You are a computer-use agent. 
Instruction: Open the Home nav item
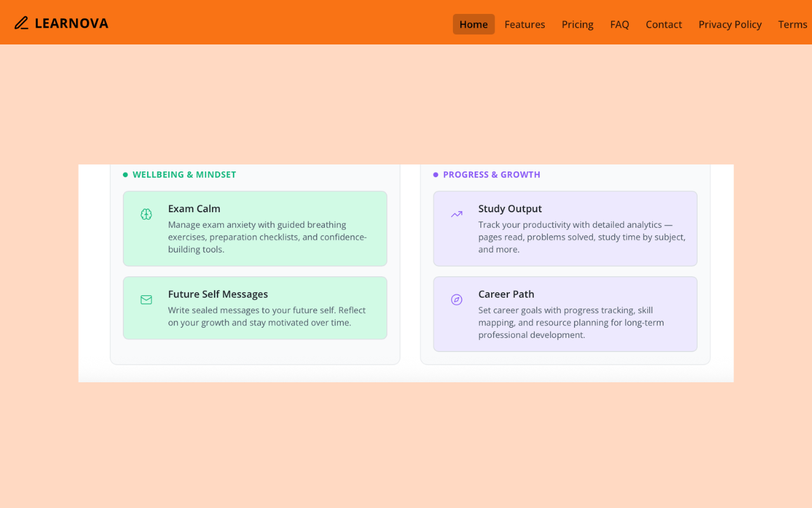tap(474, 24)
